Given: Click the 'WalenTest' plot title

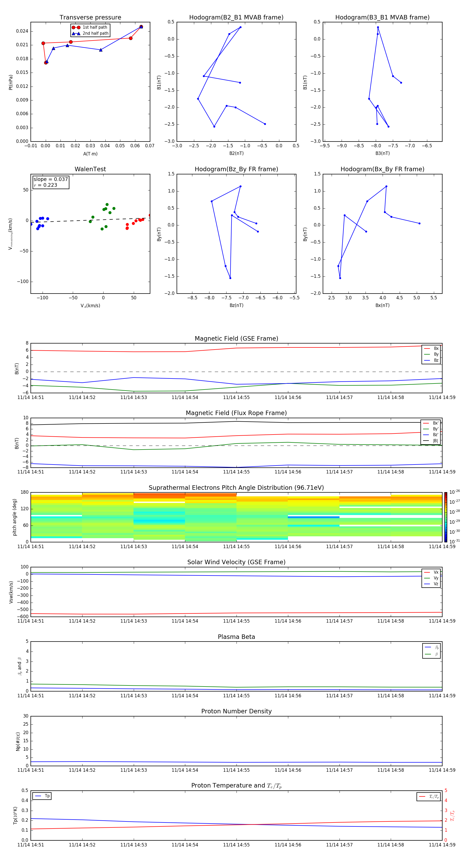Looking at the screenshot, I should (90, 169).
